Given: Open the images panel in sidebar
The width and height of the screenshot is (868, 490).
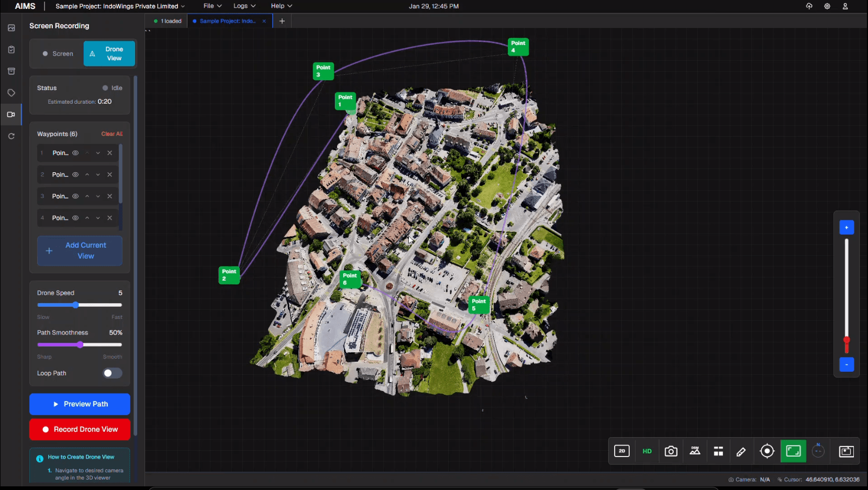Looking at the screenshot, I should pyautogui.click(x=11, y=28).
